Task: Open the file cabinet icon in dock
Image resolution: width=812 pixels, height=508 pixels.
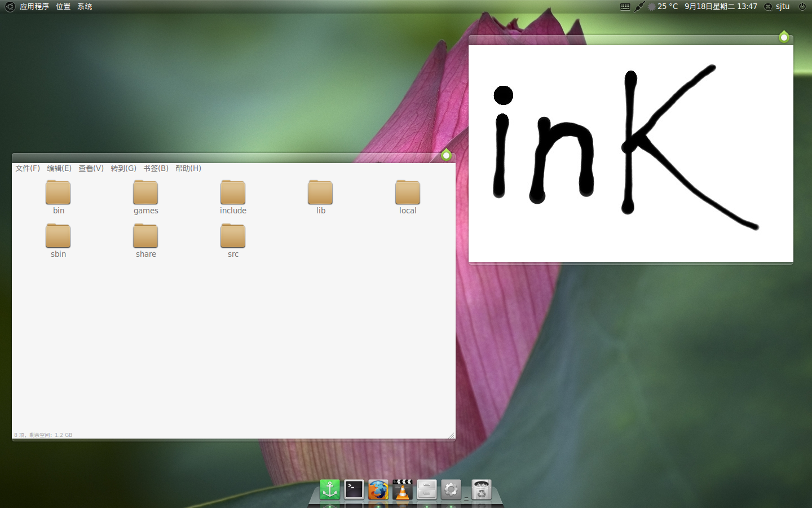Action: (427, 489)
